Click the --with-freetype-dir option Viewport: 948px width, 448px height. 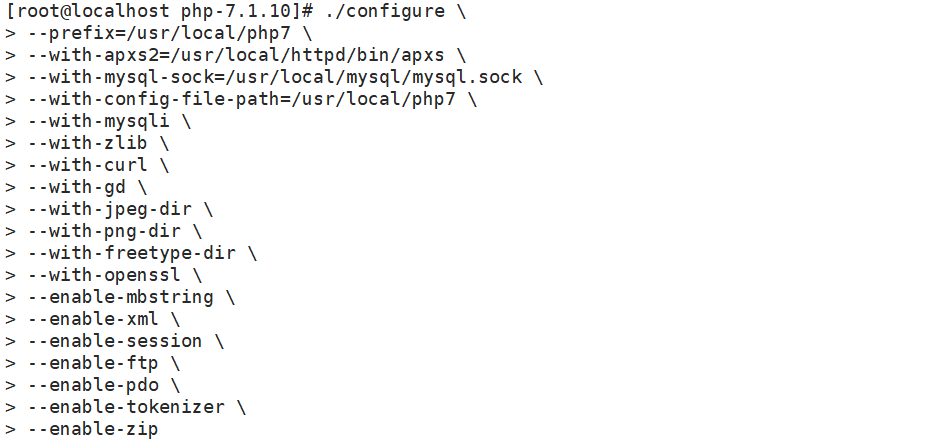pos(130,253)
